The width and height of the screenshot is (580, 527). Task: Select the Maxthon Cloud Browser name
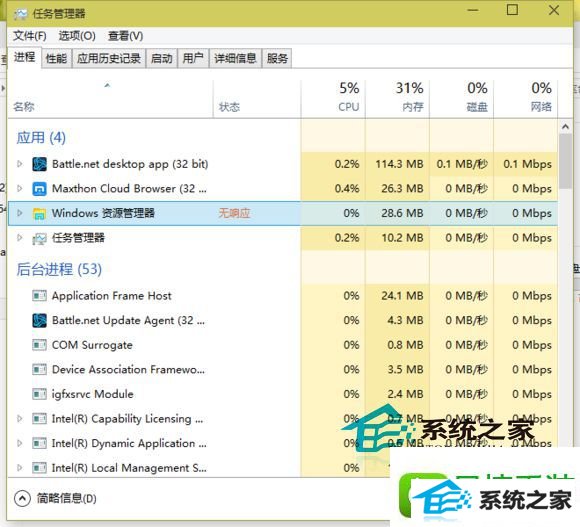[x=129, y=189]
